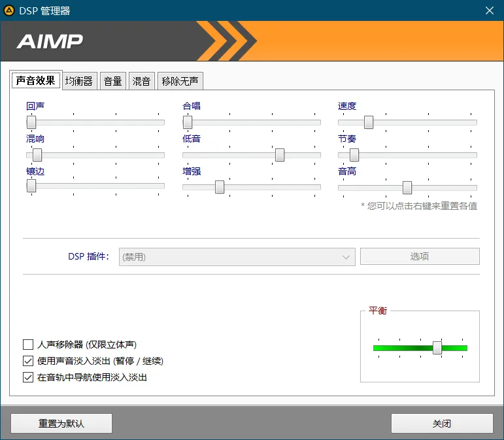
Task: Click the 混响 slider handle
Action: pos(37,155)
